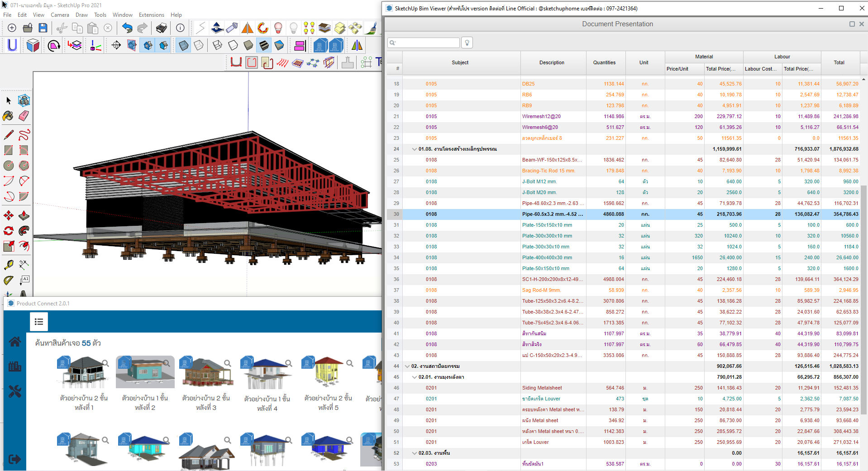Screen dimensions: 868x471
Task: Activate the Push/Pull tool
Action: pyautogui.click(x=24, y=215)
